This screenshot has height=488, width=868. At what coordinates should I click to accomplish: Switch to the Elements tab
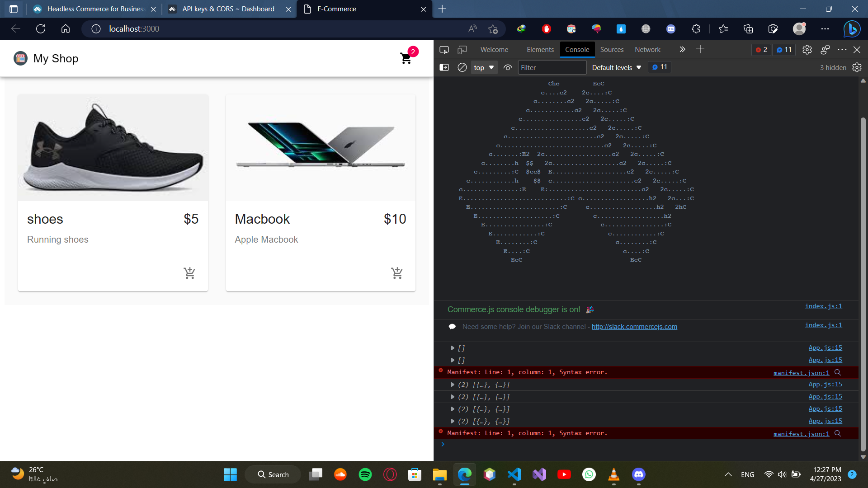(x=540, y=50)
